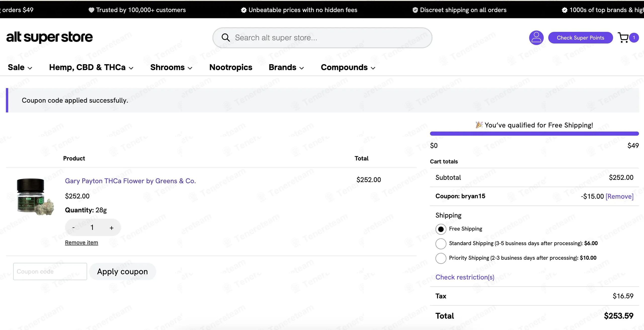644x330 pixels.
Task: Click shield icon beside Discreet shipping
Action: [x=415, y=10]
